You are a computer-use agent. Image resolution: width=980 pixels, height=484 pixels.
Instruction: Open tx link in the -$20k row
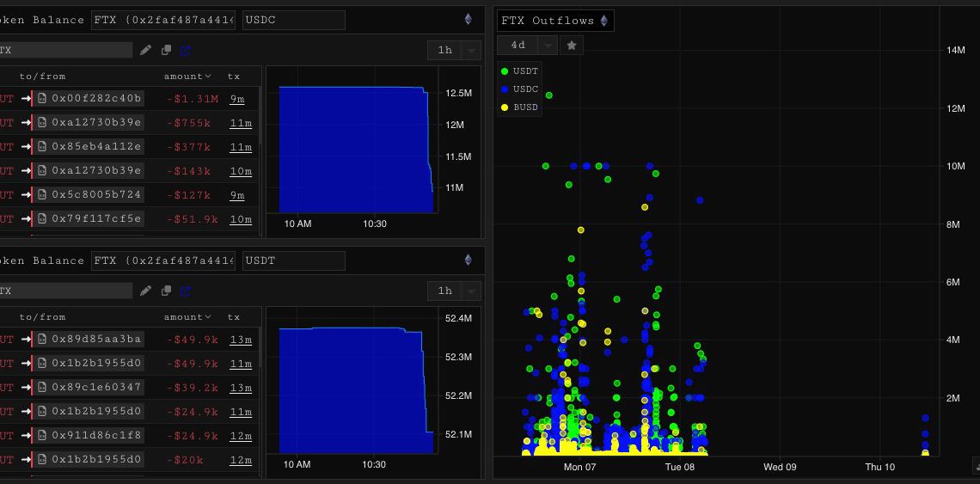tap(241, 460)
